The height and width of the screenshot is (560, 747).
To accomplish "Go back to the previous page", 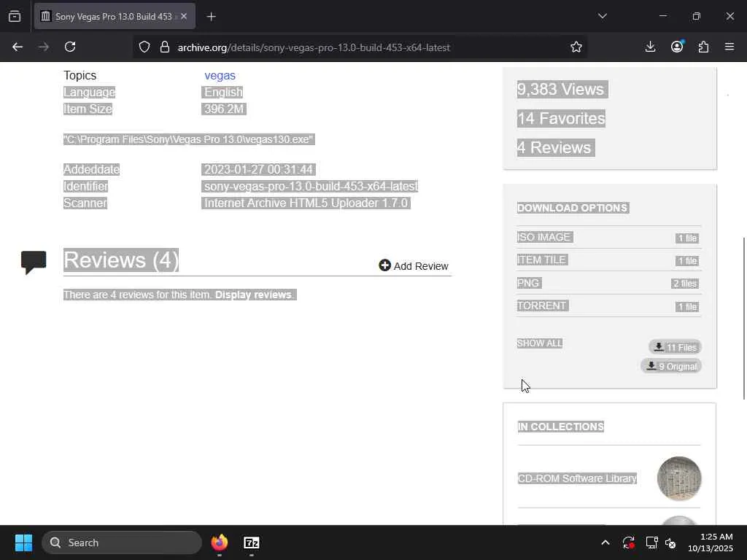I will coord(18,47).
